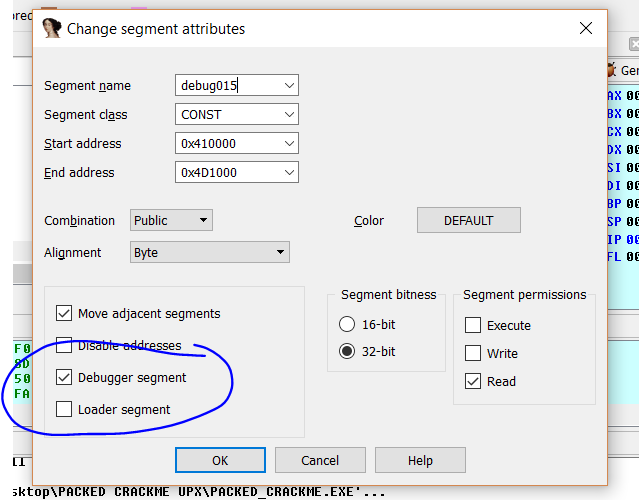Screen dimensions: 639x500
Task: Enable Write segment permission
Action: (x=473, y=353)
